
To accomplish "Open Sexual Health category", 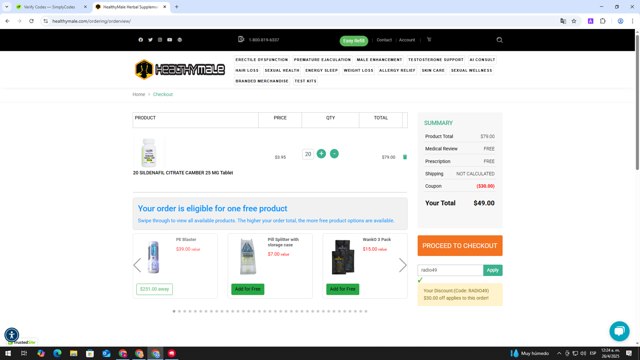I will coord(282,70).
